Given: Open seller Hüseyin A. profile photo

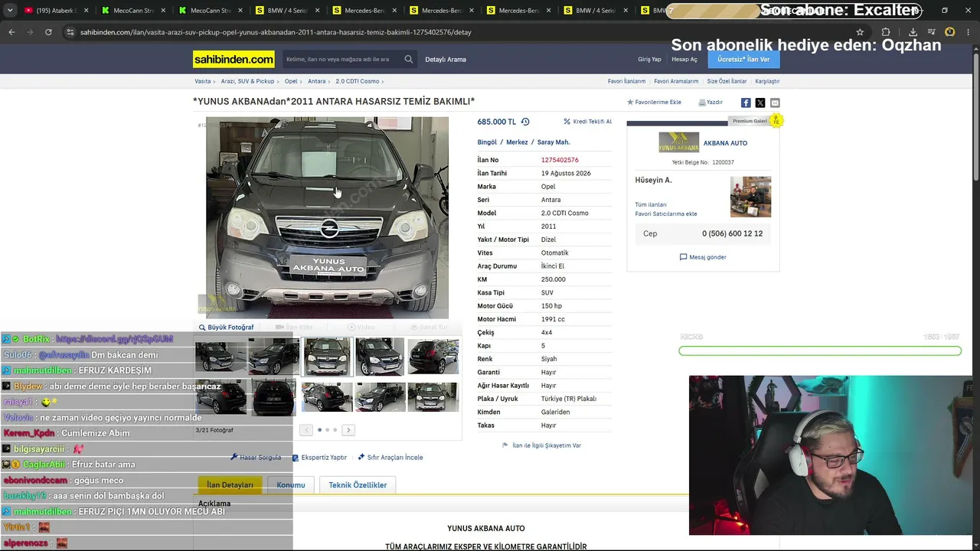Looking at the screenshot, I should tap(750, 197).
